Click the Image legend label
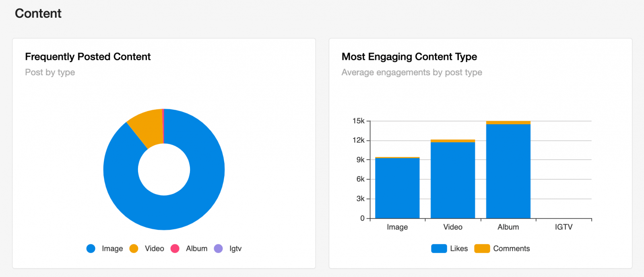The image size is (644, 277). tap(112, 248)
